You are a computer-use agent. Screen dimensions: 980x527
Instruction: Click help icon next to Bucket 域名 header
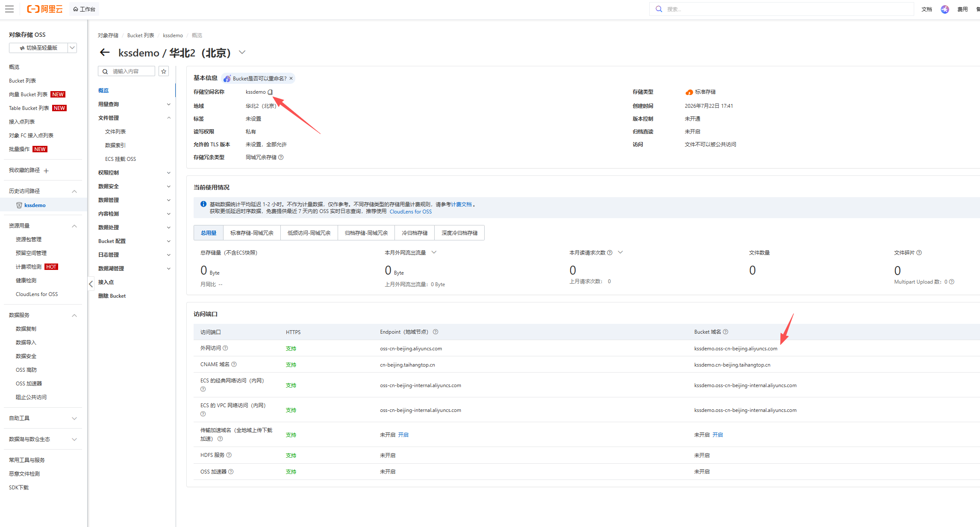coord(726,332)
